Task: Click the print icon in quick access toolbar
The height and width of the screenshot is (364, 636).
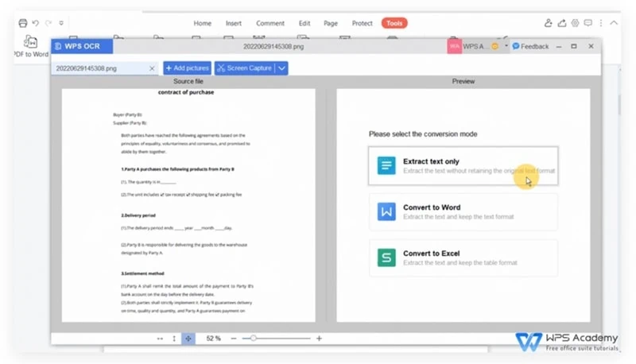Action: click(22, 23)
